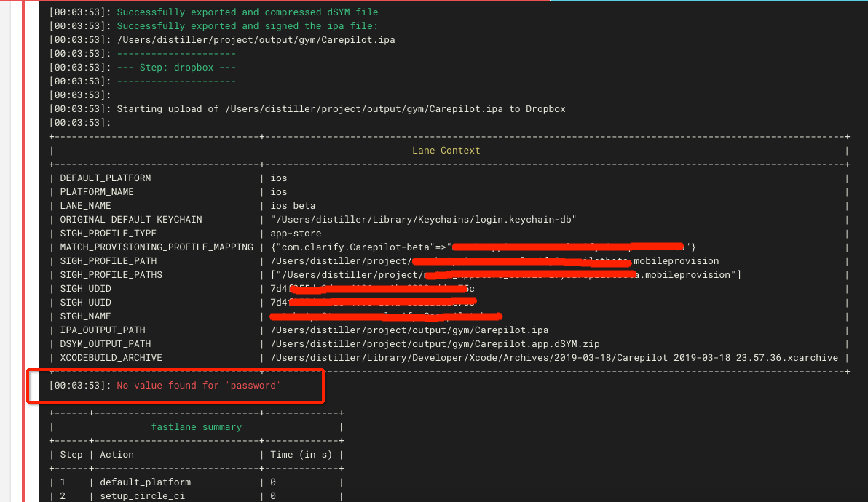Click the Carepilot .xcarchive path value
The width and height of the screenshot is (868, 502).
(x=554, y=358)
